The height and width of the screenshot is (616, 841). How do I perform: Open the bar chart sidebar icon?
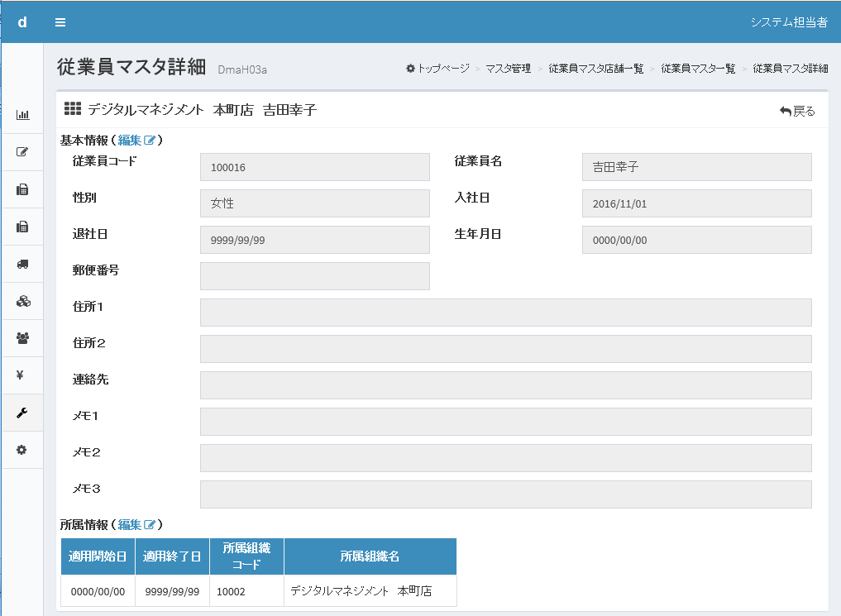(22, 115)
